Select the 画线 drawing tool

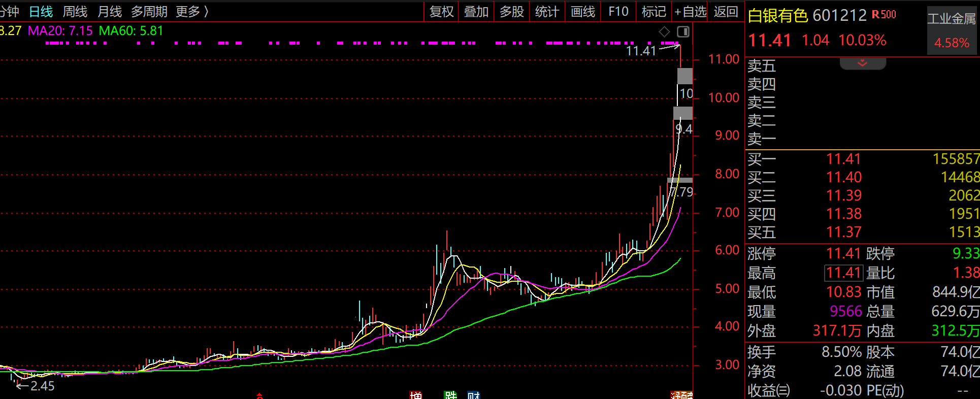pos(582,12)
